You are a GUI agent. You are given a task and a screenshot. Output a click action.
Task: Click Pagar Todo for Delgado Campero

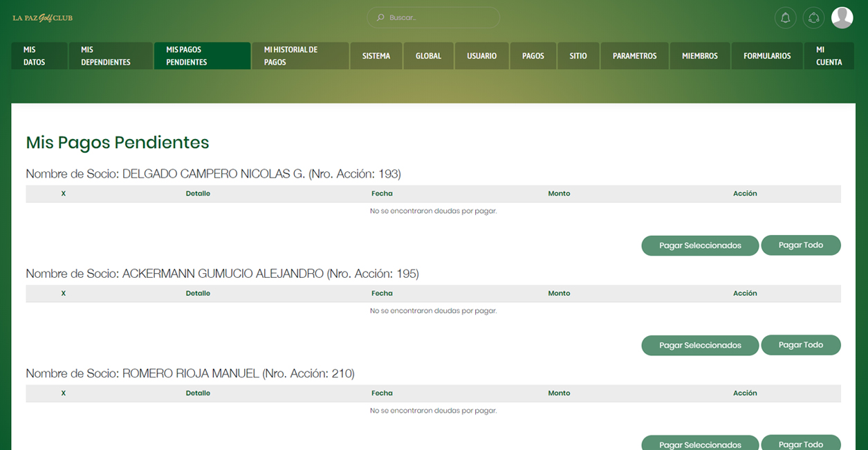[x=800, y=245]
